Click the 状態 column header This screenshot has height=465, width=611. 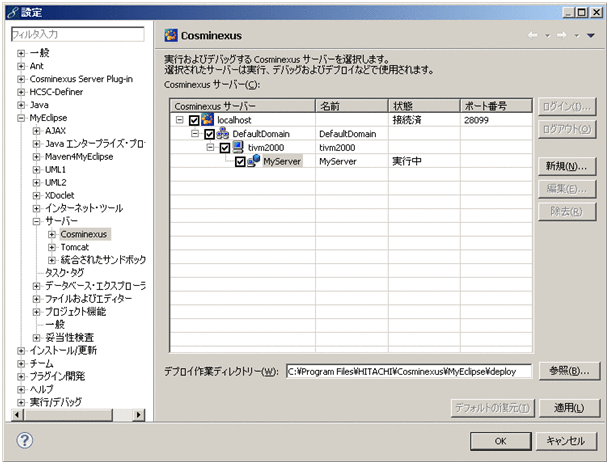point(424,106)
